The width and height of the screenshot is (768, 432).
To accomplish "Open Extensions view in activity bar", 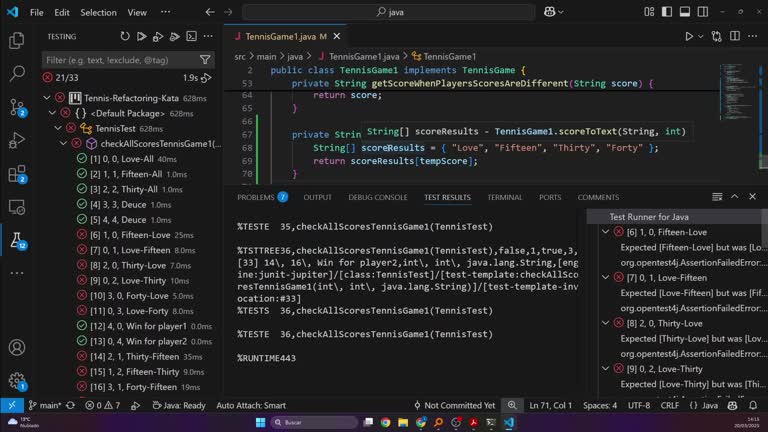I will tap(17, 174).
